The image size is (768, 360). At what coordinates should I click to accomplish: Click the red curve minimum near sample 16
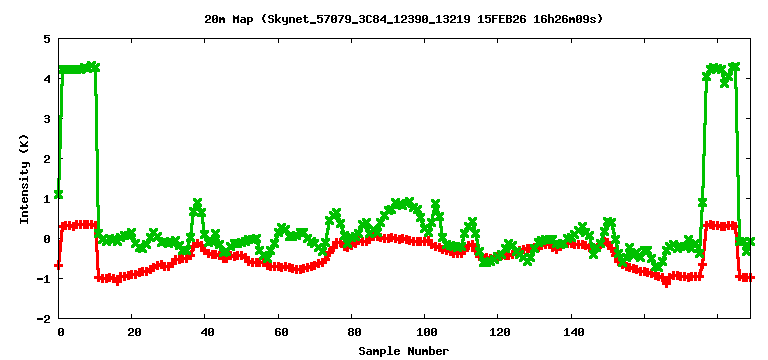pos(117,281)
